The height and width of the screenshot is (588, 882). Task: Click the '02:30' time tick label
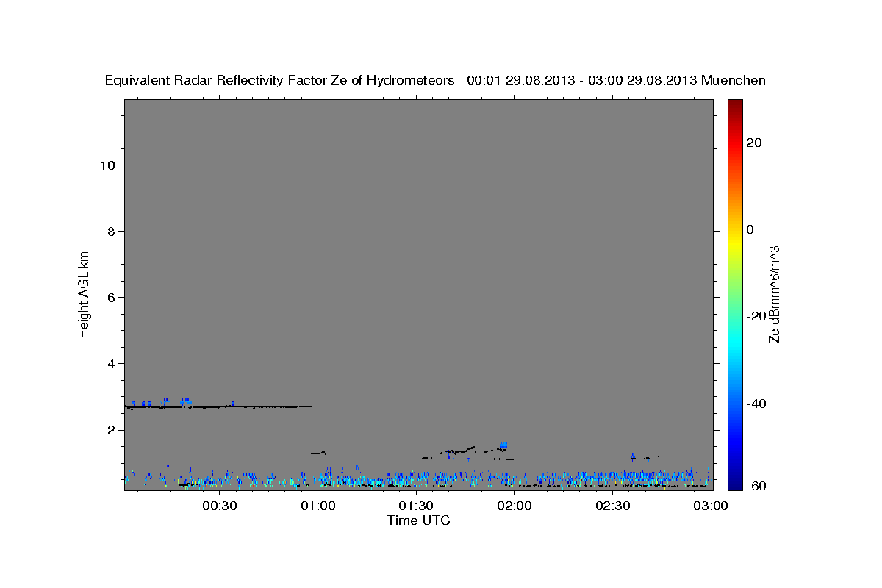[x=612, y=506]
